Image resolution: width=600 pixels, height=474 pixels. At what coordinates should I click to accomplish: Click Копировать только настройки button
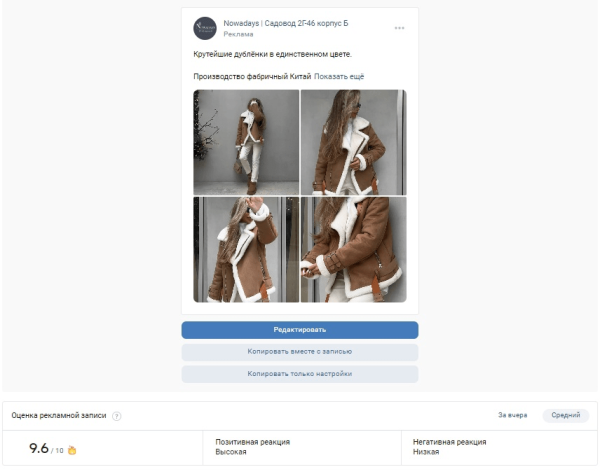click(300, 374)
